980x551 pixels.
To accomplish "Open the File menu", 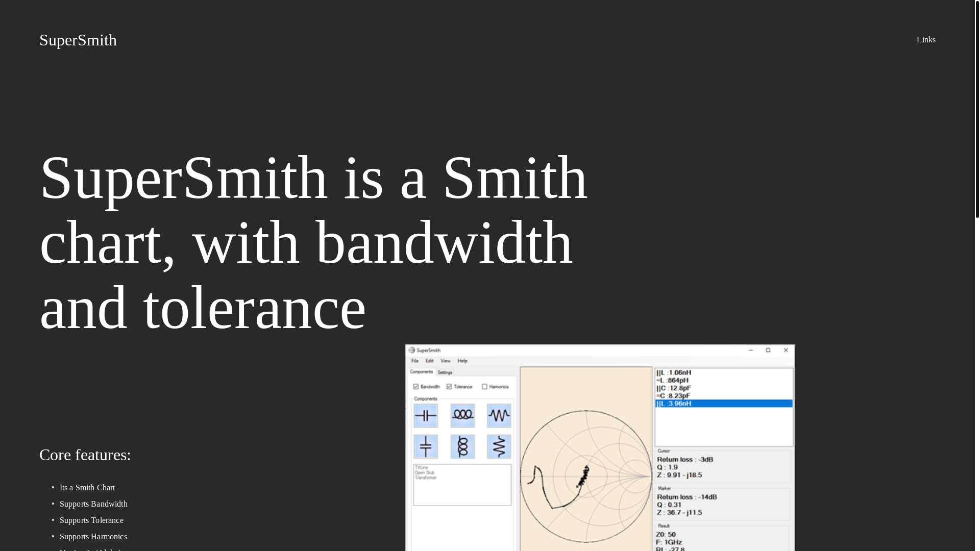I will click(415, 361).
